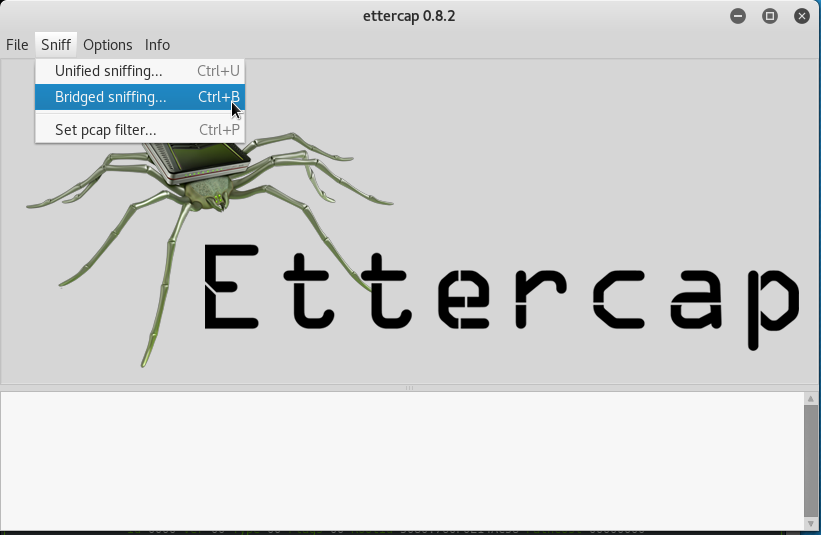Minimize the ettercap window
The width and height of the screenshot is (821, 535).
738,16
